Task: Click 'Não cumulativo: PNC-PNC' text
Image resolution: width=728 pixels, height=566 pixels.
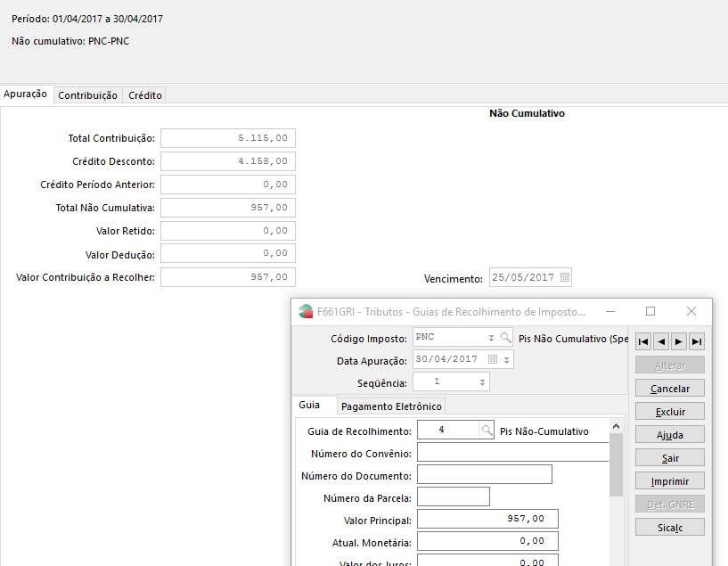Action: [x=70, y=41]
